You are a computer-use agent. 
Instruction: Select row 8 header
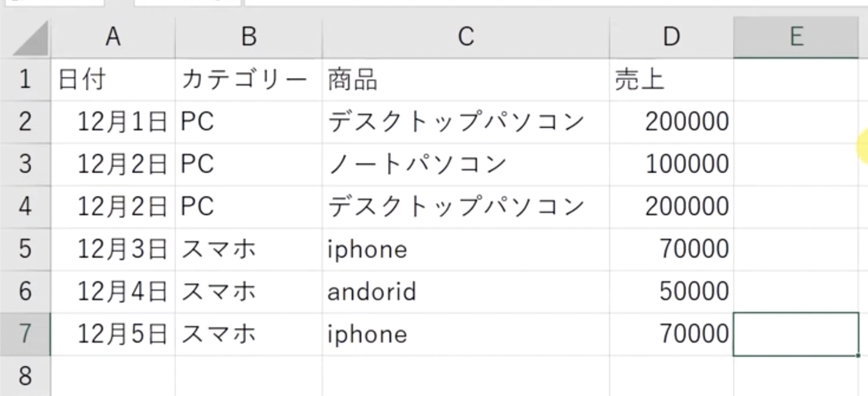25,376
